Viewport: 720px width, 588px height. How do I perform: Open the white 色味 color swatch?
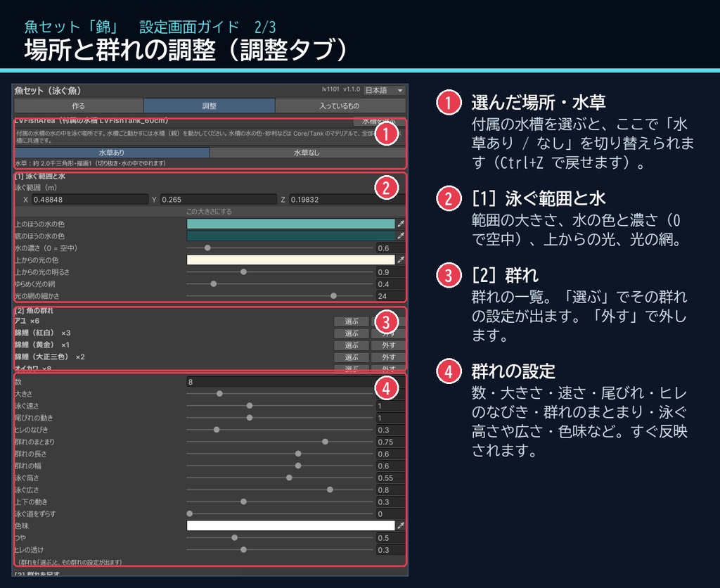click(290, 525)
